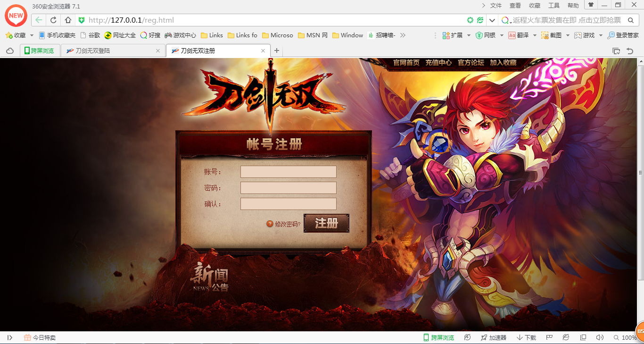The image size is (644, 344).
Task: Click the flag icon in status bar
Action: tap(549, 337)
